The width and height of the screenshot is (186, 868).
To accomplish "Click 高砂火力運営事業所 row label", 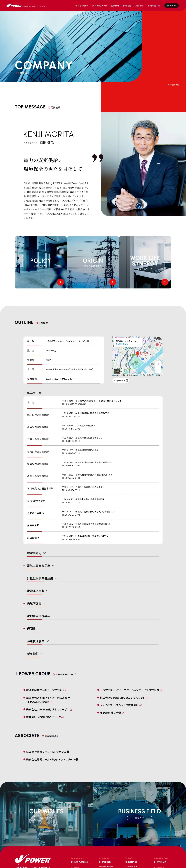I will point(38,427).
